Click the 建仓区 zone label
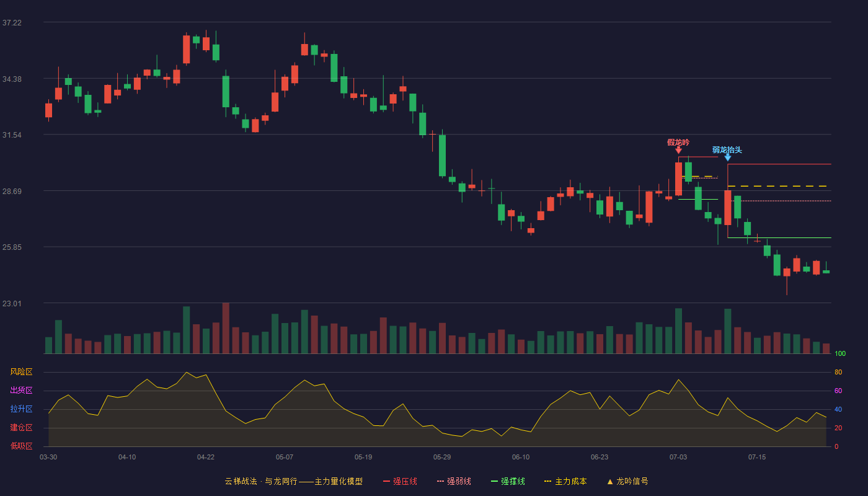868x496 pixels. tap(21, 428)
